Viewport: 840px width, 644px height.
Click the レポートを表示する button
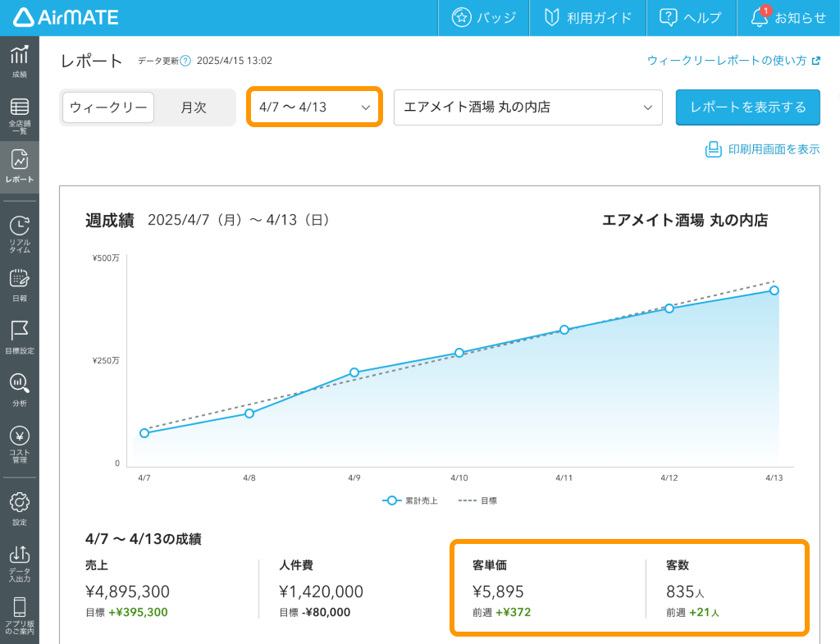click(748, 107)
